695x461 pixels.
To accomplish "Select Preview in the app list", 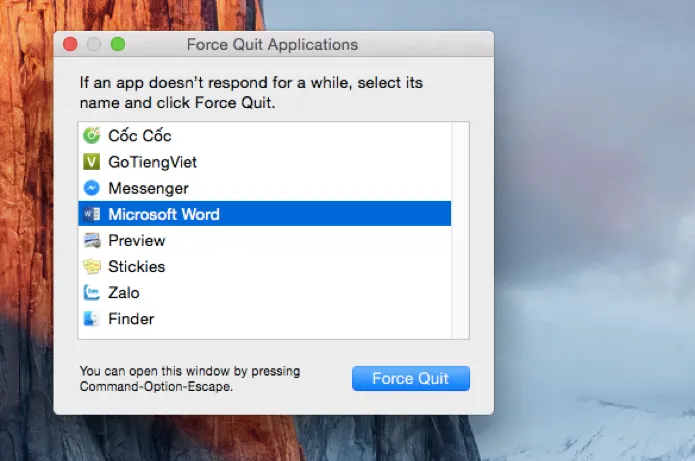I will 265,240.
